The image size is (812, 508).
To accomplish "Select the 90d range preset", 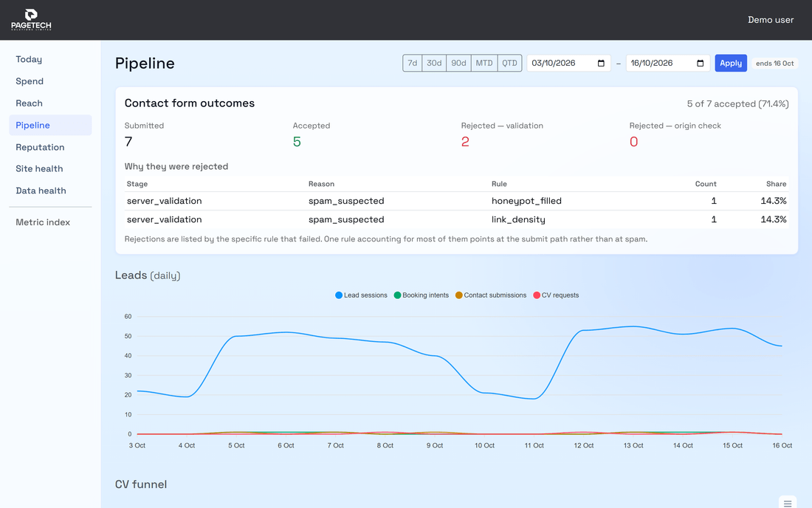I will (458, 63).
